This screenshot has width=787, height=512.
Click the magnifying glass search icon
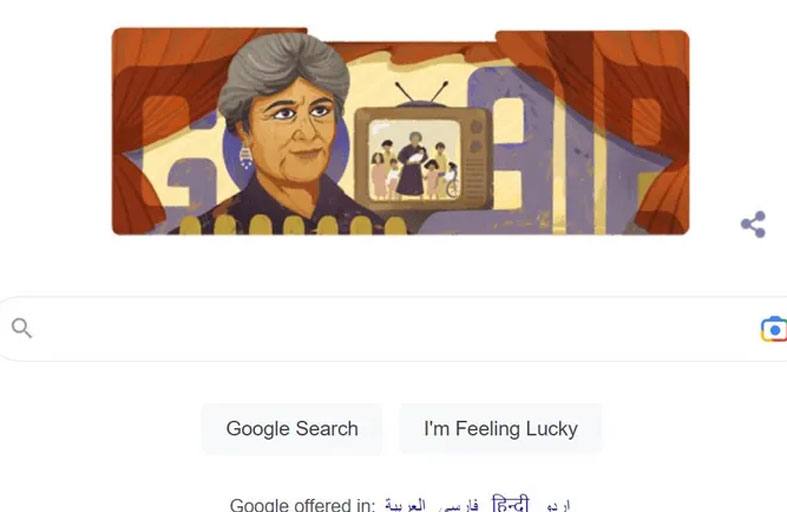pyautogui.click(x=22, y=328)
